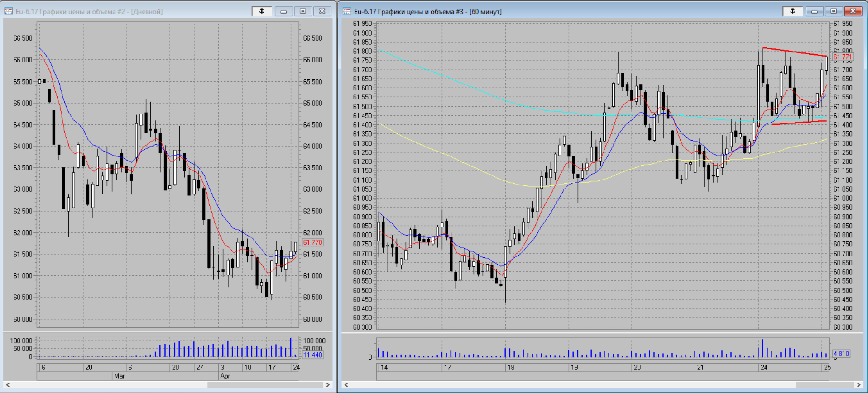This screenshot has height=393, width=868.
Task: Click the anchor pin icon in the daily chart window
Action: pyautogui.click(x=262, y=11)
